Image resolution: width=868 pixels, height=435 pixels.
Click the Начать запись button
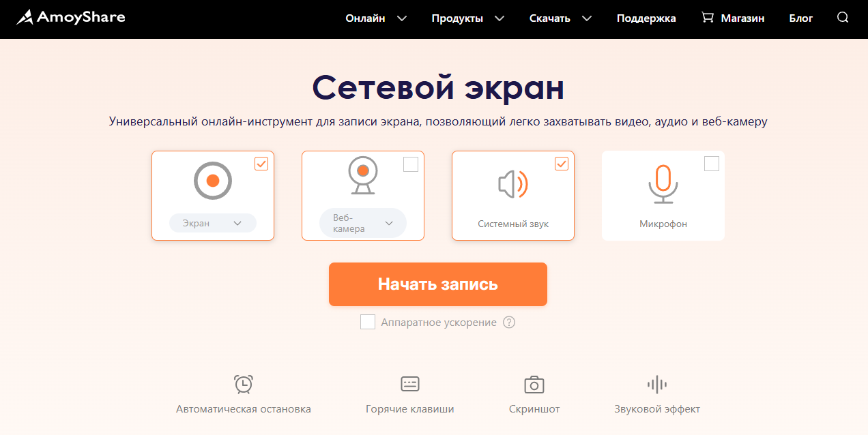point(438,284)
